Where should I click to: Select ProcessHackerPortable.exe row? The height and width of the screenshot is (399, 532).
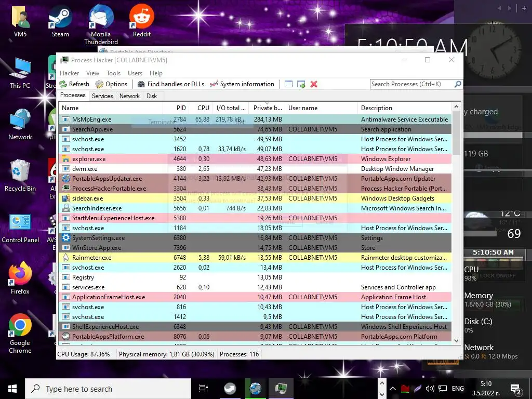[255, 188]
